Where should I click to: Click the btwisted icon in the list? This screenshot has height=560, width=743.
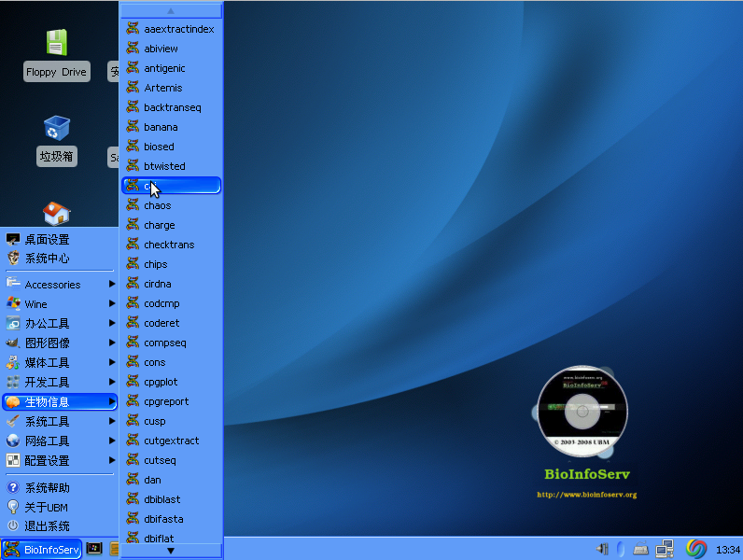[x=133, y=165]
